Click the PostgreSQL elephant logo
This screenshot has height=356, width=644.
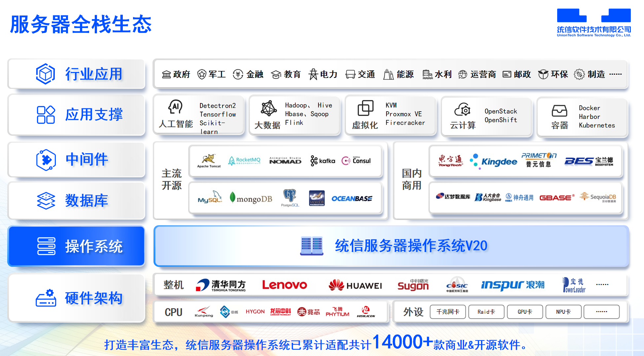(x=290, y=198)
